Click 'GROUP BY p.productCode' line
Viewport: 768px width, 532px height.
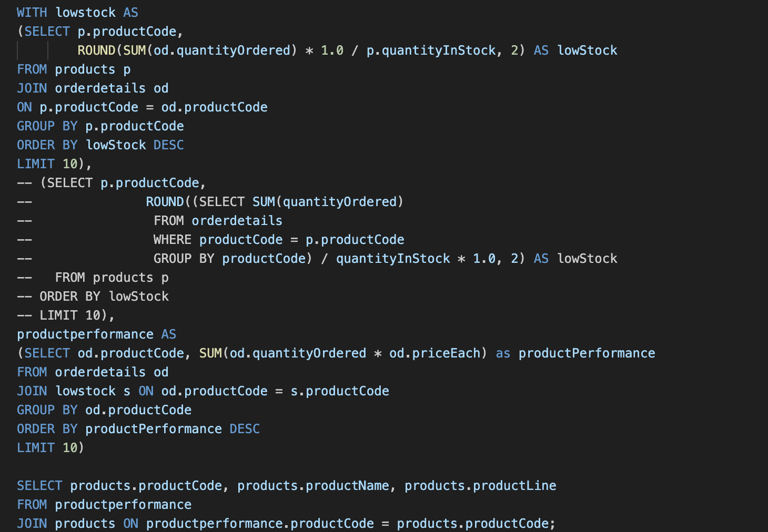click(100, 126)
